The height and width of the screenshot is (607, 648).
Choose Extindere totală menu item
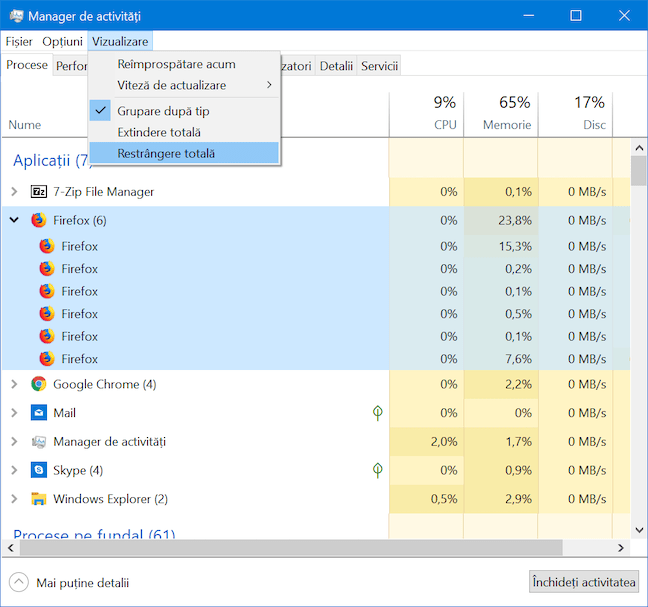click(x=184, y=132)
